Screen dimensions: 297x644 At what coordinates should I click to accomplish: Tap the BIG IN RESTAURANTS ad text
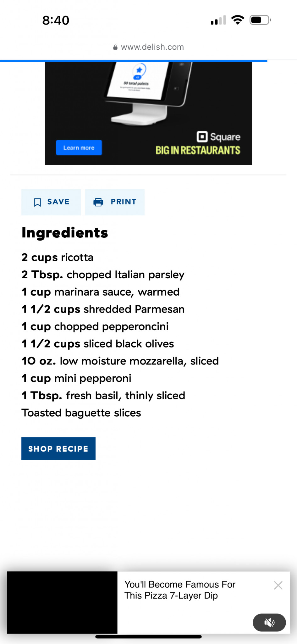[x=198, y=150]
